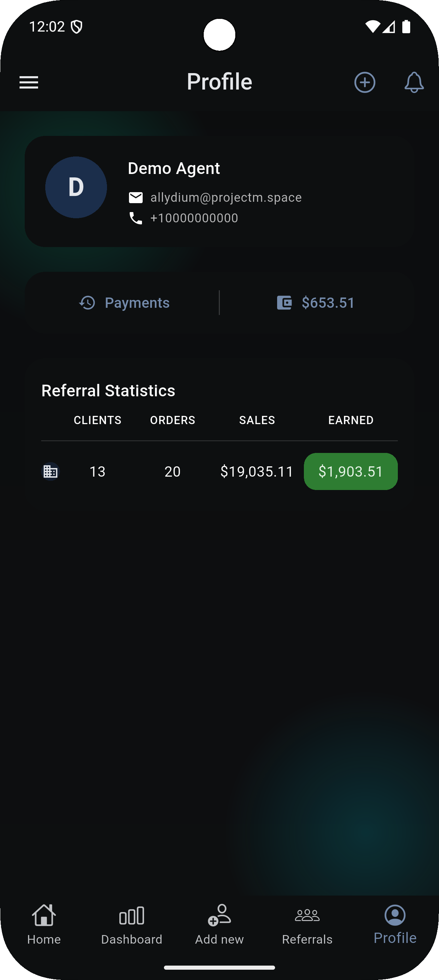Tap the wallet balance icon
This screenshot has width=439, height=980.
[284, 303]
